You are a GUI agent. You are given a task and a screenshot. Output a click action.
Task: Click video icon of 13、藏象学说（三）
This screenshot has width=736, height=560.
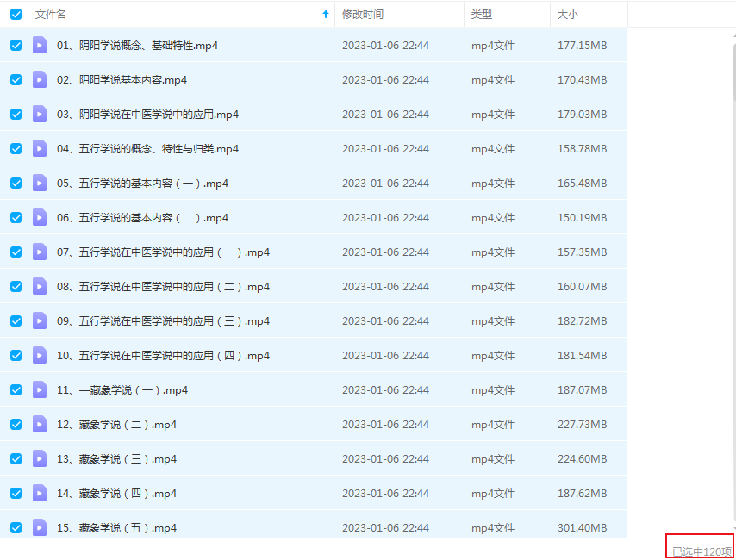click(x=40, y=458)
